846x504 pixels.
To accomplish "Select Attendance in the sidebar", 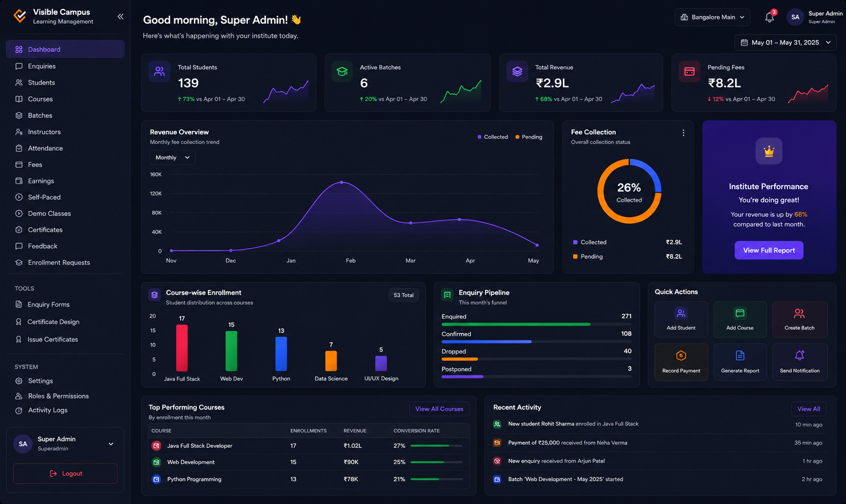I will [x=65, y=148].
